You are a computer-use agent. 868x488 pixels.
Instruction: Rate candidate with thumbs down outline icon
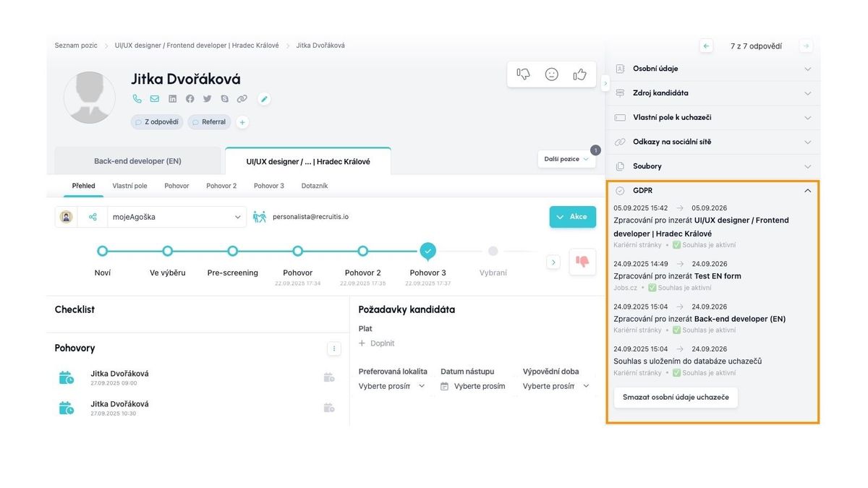tap(524, 74)
